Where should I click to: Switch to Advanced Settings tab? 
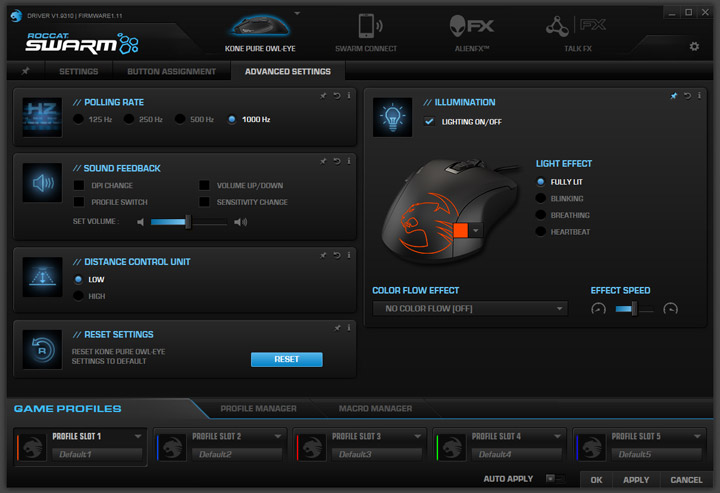288,71
